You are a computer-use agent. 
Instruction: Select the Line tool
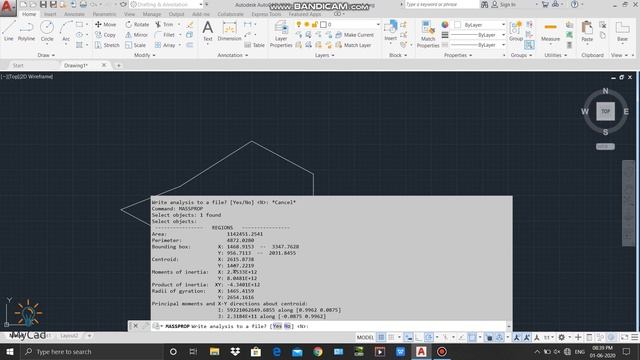9,30
